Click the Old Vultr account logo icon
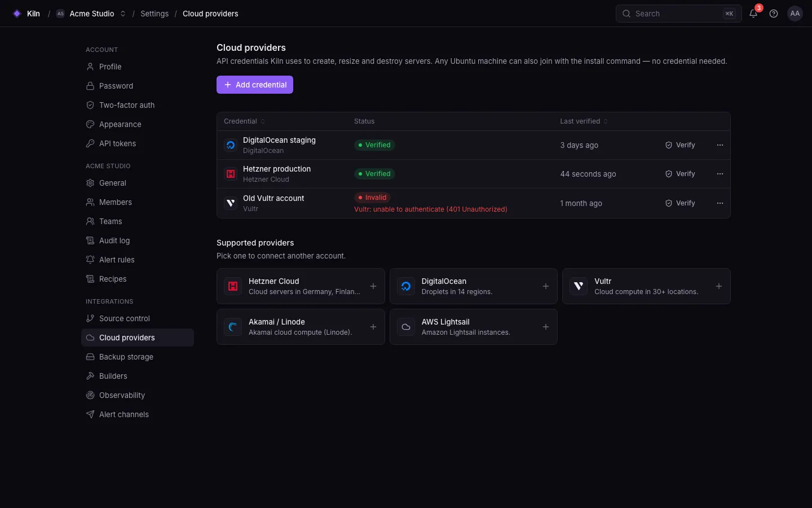This screenshot has height=508, width=812. coord(231,203)
